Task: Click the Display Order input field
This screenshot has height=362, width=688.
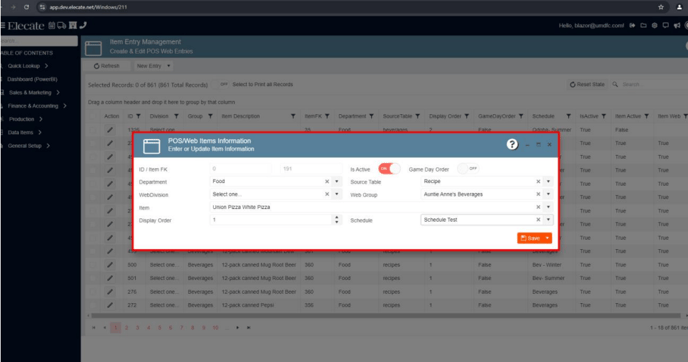Action: tap(272, 220)
